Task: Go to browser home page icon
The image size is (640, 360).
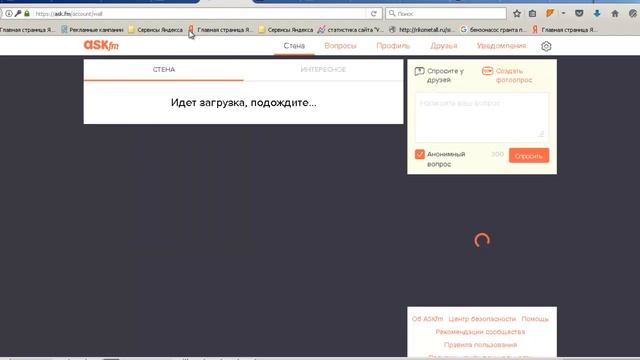Action: (x=615, y=13)
